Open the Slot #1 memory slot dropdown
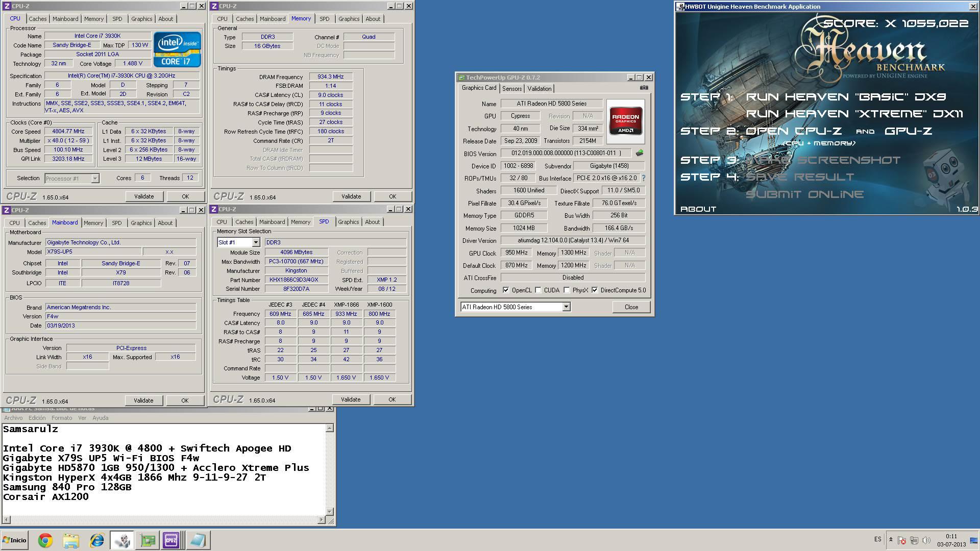The width and height of the screenshot is (980, 551). (x=256, y=242)
